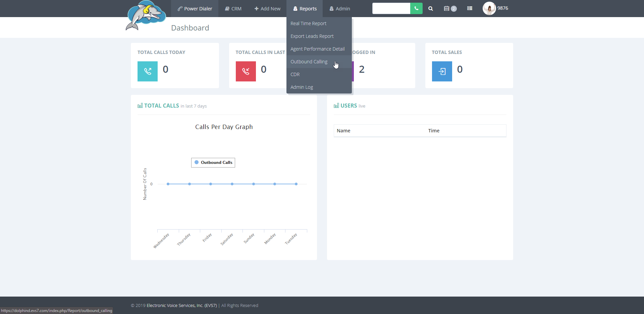644x314 pixels.
Task: Focus the phone number input field
Action: pyautogui.click(x=391, y=8)
